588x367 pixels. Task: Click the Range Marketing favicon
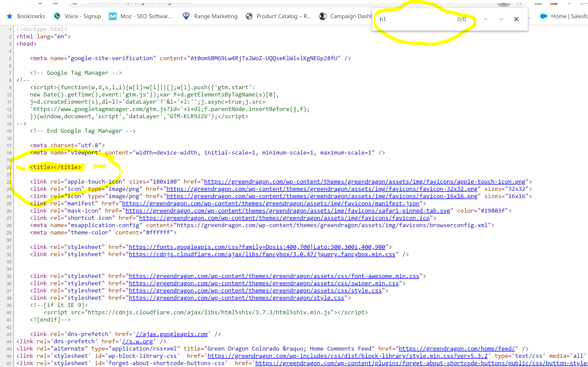(186, 16)
